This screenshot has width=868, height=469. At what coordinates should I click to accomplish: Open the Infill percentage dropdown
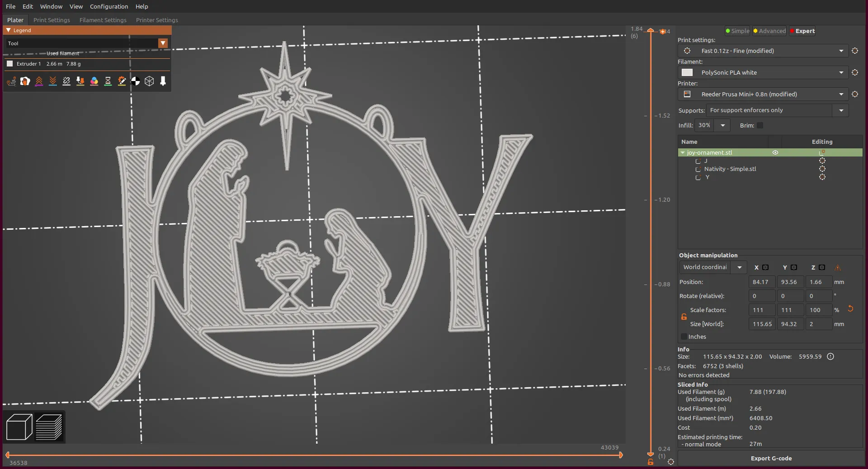coord(722,125)
